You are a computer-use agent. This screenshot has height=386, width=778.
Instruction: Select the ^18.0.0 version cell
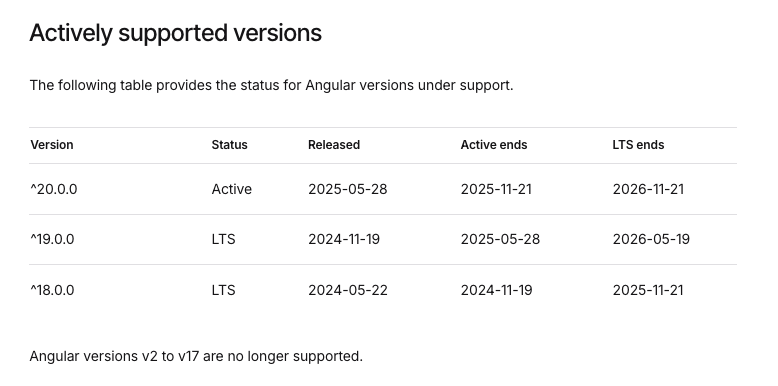pos(53,290)
